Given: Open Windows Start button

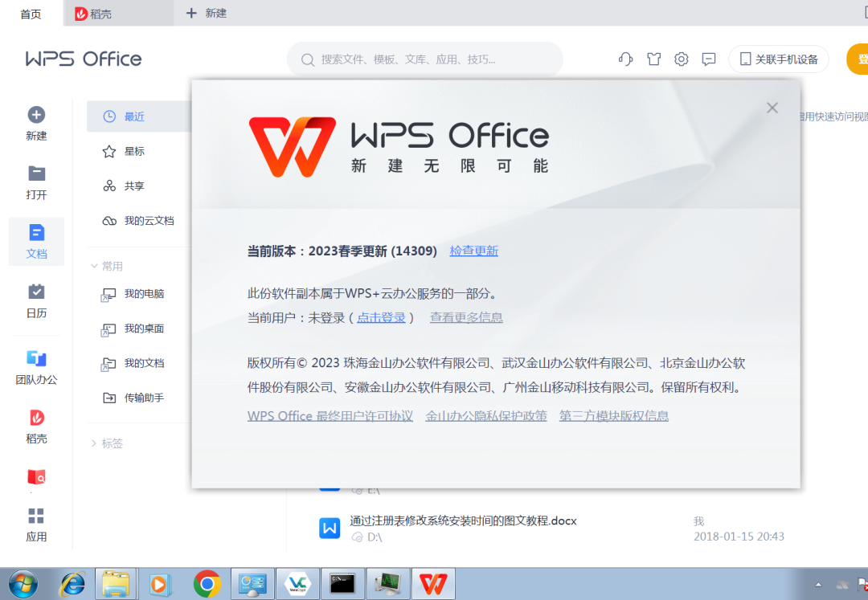Looking at the screenshot, I should click(x=23, y=584).
